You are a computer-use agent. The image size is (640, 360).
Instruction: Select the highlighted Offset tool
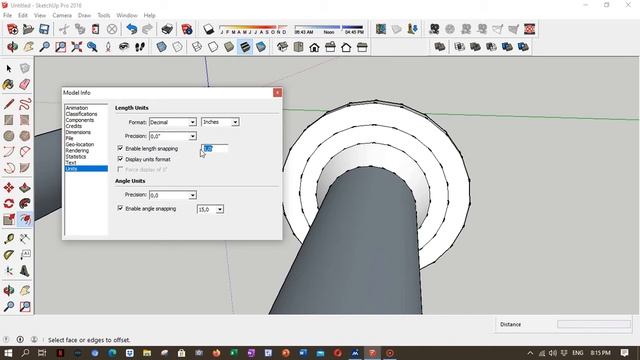[x=25, y=219]
